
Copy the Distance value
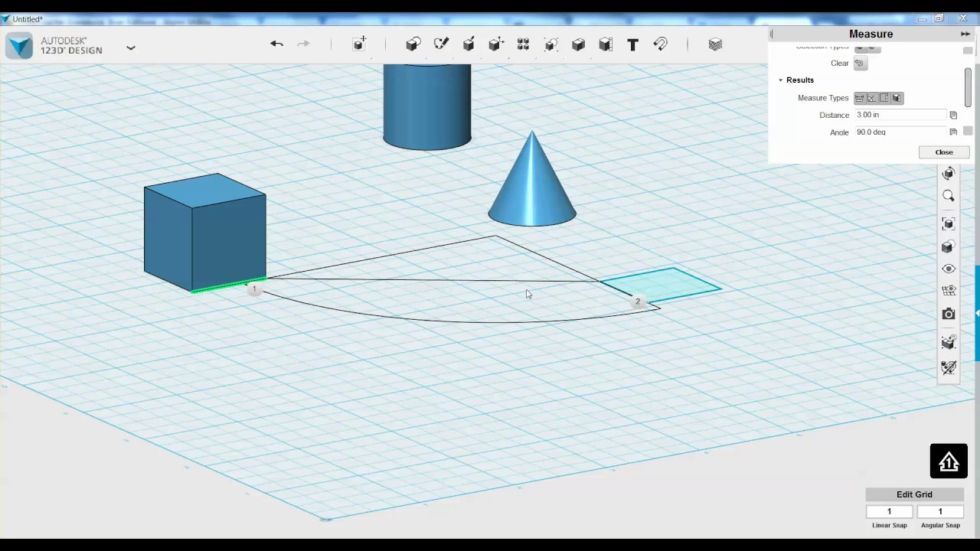point(953,115)
